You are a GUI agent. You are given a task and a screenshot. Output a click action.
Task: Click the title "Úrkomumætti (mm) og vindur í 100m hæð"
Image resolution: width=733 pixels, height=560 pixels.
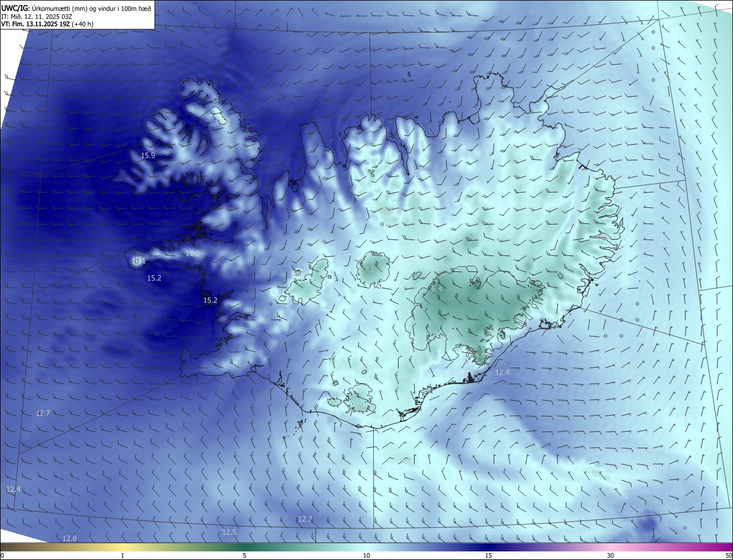[x=92, y=8]
